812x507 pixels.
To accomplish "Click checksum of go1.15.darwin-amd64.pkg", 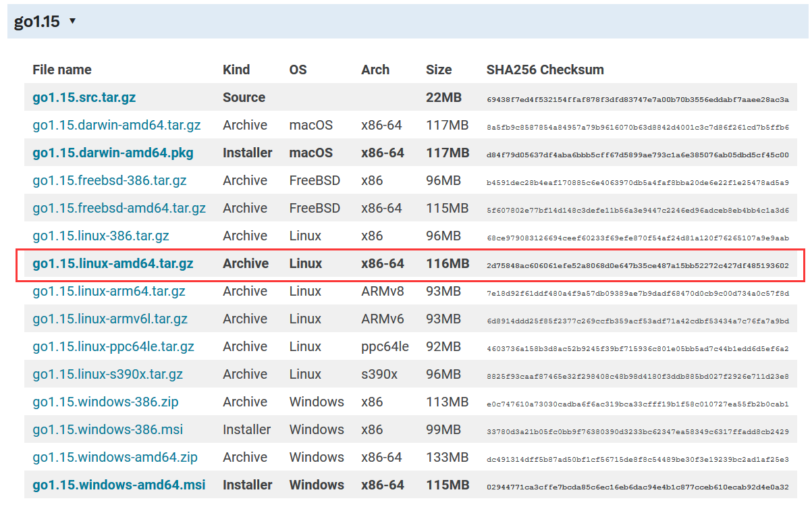I will (x=638, y=155).
